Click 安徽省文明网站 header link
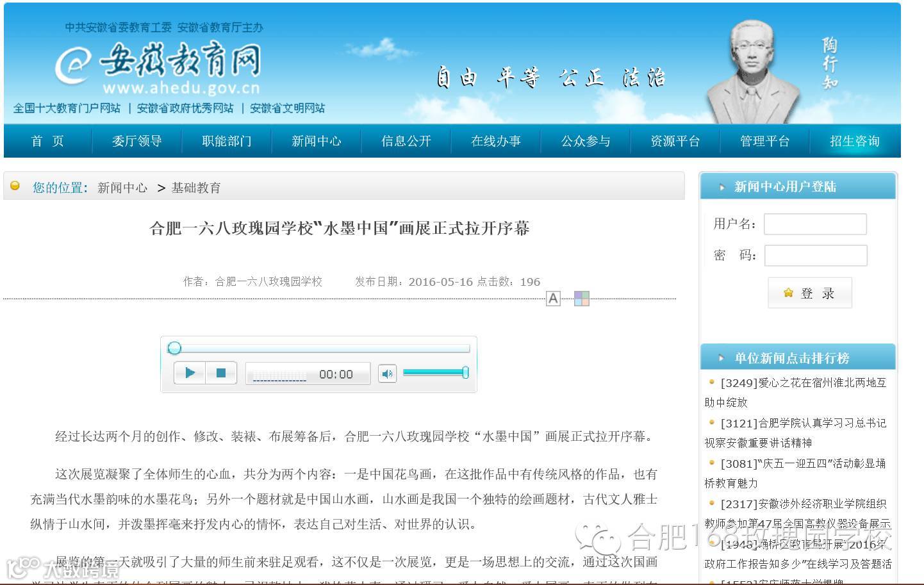Image resolution: width=924 pixels, height=585 pixels. [287, 108]
